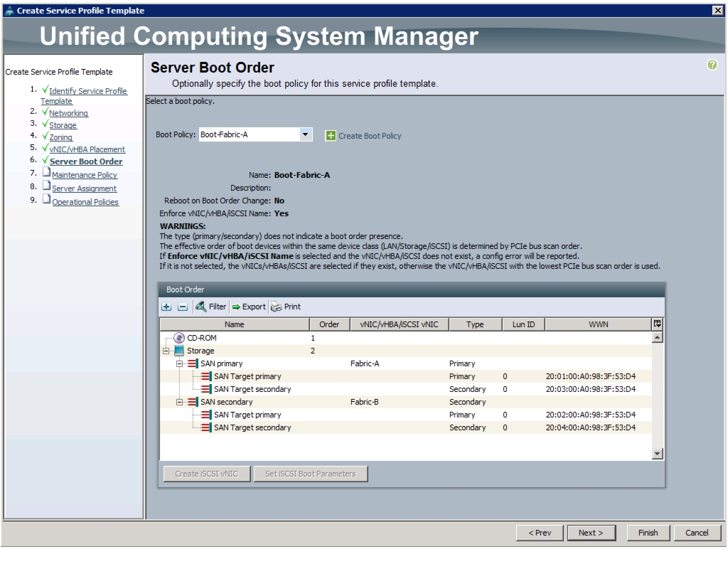The width and height of the screenshot is (728, 569).
Task: Click the help question mark icon
Action: 712,65
